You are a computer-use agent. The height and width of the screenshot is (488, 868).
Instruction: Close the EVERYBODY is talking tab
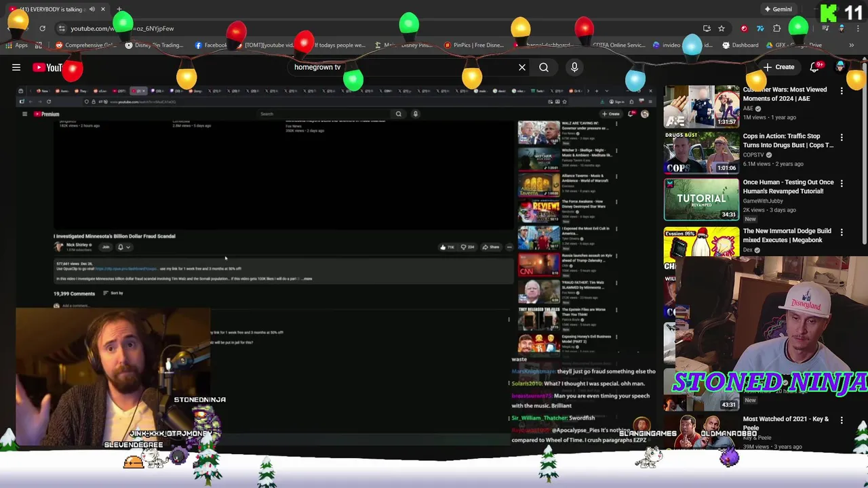click(x=103, y=9)
